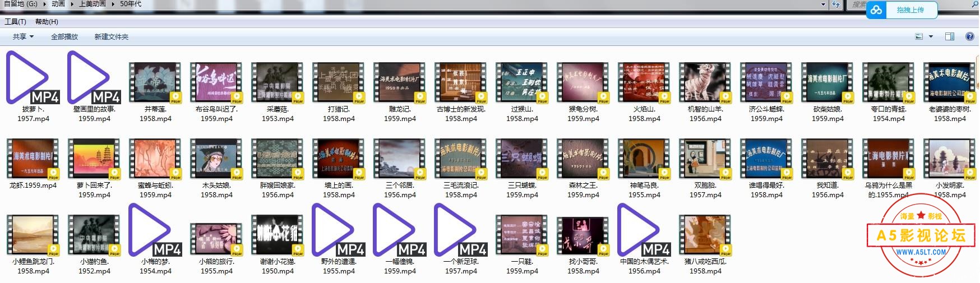Click the change view icon
The image size is (980, 283).
pos(919,36)
